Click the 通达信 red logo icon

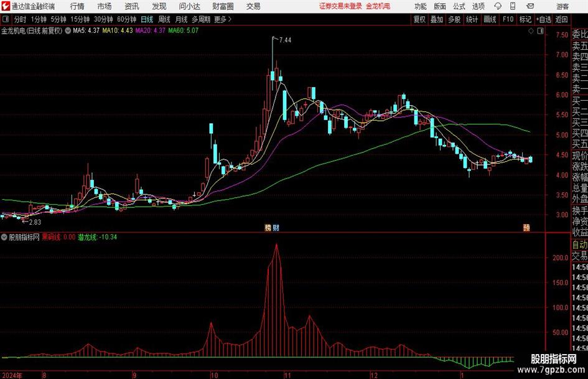tap(5, 6)
